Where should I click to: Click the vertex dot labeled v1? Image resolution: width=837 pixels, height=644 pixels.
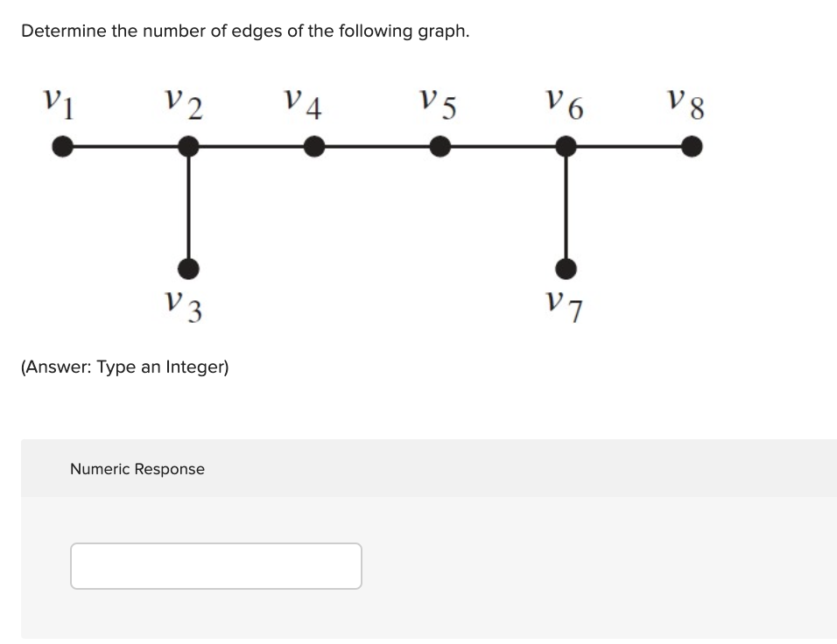(x=60, y=146)
